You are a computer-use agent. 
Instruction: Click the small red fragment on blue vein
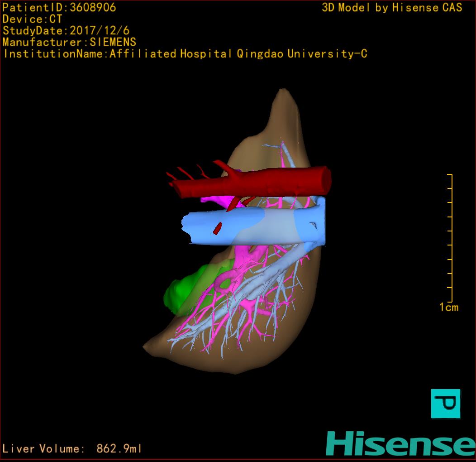coord(218,228)
